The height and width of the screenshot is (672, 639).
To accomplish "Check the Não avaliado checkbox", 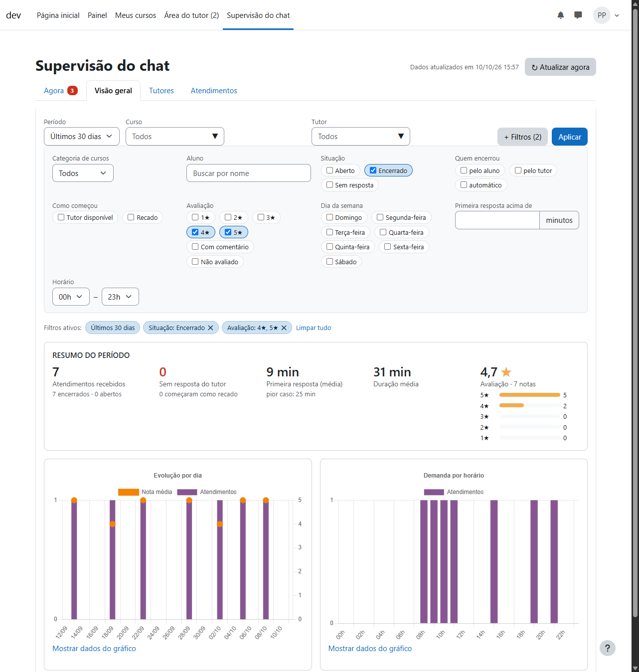I will 195,262.
